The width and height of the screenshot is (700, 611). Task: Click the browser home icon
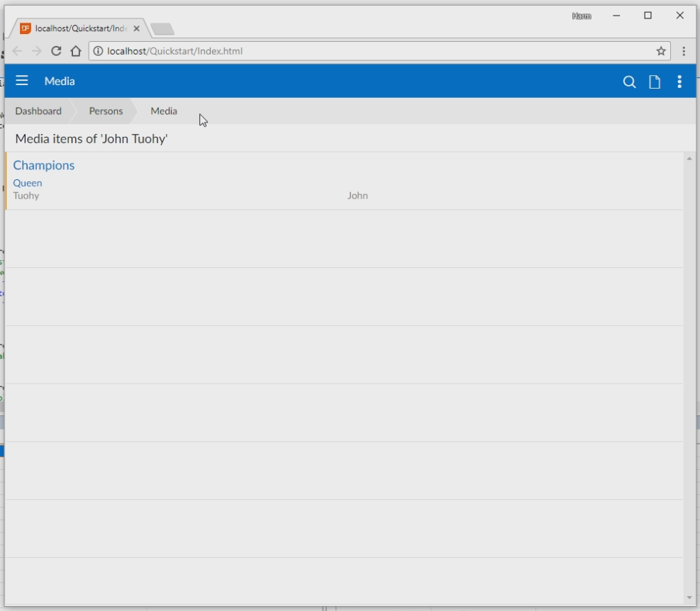pos(76,51)
